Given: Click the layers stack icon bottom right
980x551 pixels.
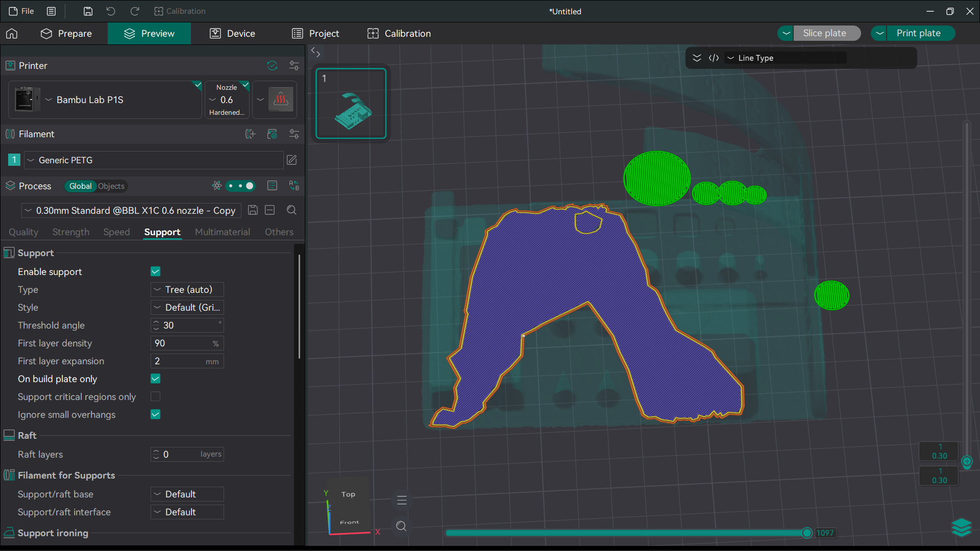Looking at the screenshot, I should [962, 528].
